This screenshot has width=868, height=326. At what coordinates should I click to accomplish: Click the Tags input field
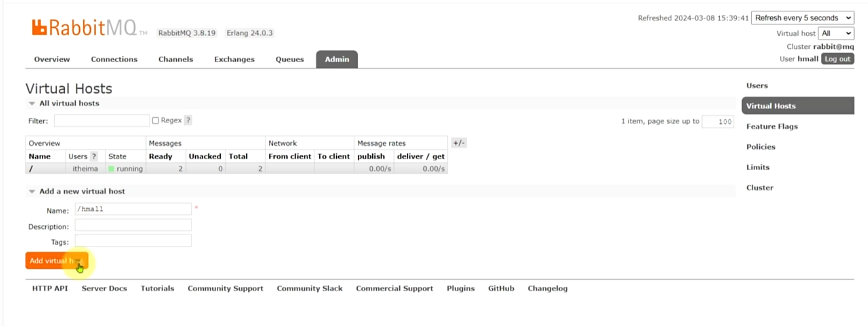coord(133,241)
